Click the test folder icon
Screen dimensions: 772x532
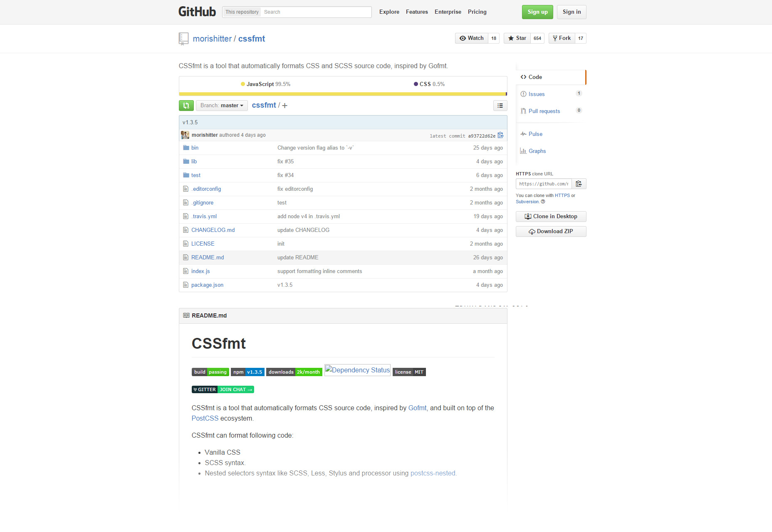point(186,175)
